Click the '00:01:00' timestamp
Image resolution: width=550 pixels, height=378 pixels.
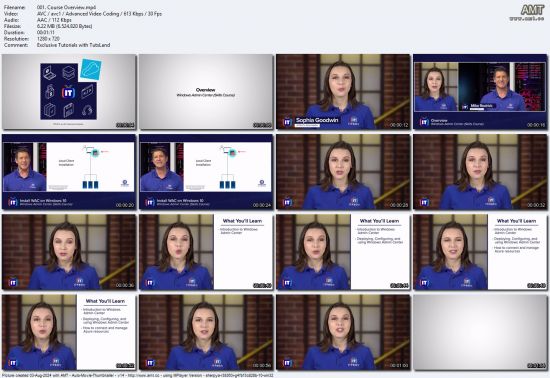pyautogui.click(x=399, y=366)
